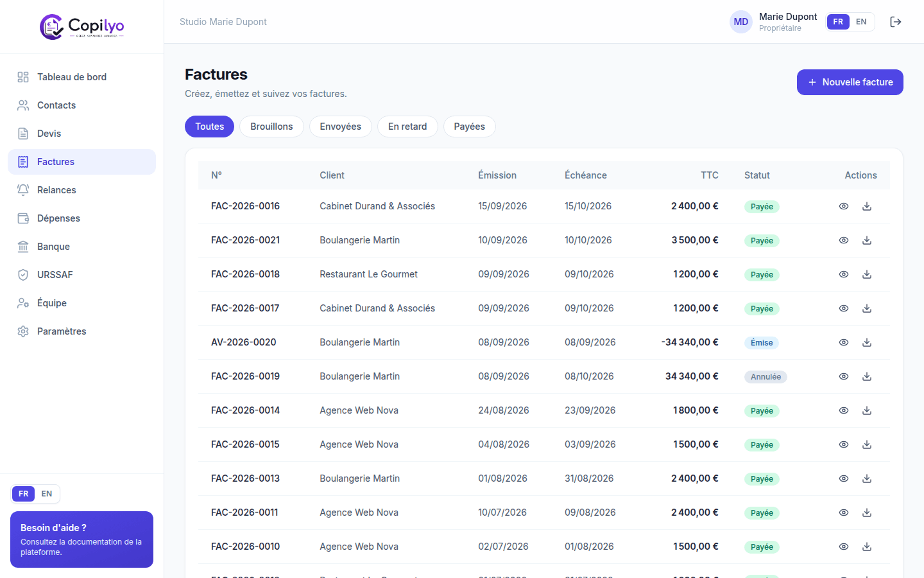Show the Toutes filter tab
The height and width of the screenshot is (578, 924).
click(x=210, y=127)
